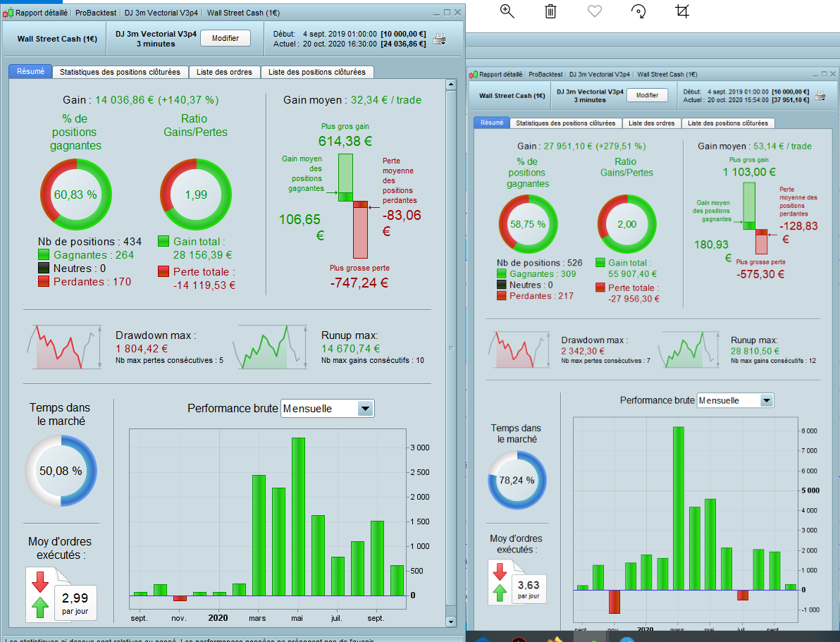Click total loss value -14 119,53 €

[x=204, y=285]
